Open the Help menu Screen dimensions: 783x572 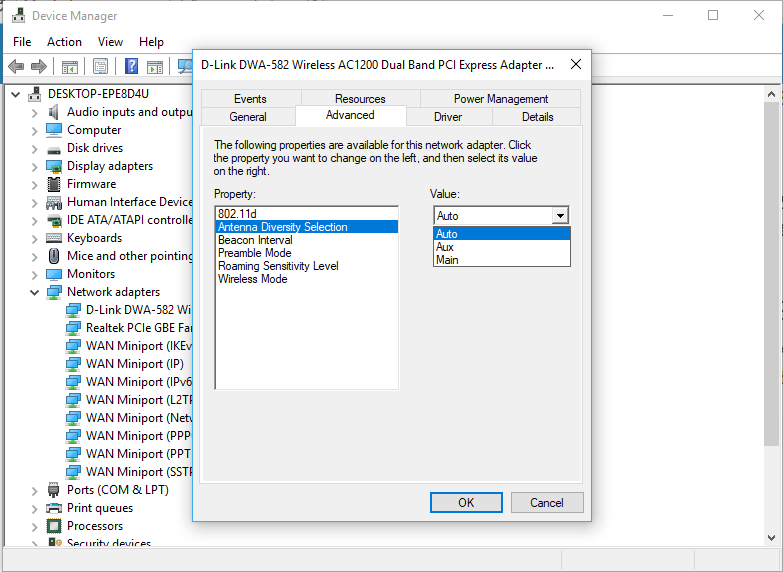151,42
